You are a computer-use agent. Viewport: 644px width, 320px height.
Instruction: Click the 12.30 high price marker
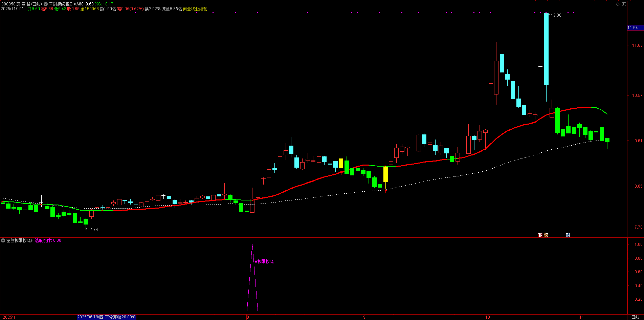click(555, 15)
